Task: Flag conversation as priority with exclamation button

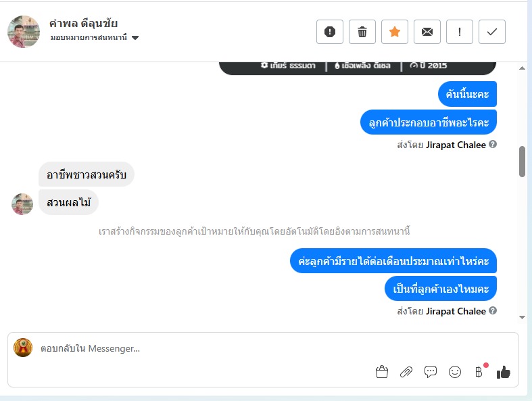Action: click(460, 32)
